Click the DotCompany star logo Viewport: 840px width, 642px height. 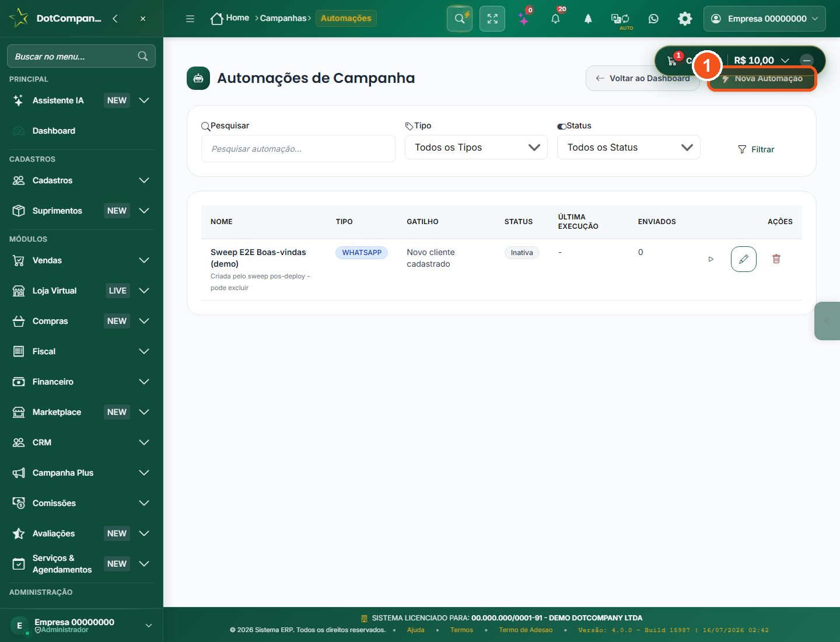click(19, 18)
